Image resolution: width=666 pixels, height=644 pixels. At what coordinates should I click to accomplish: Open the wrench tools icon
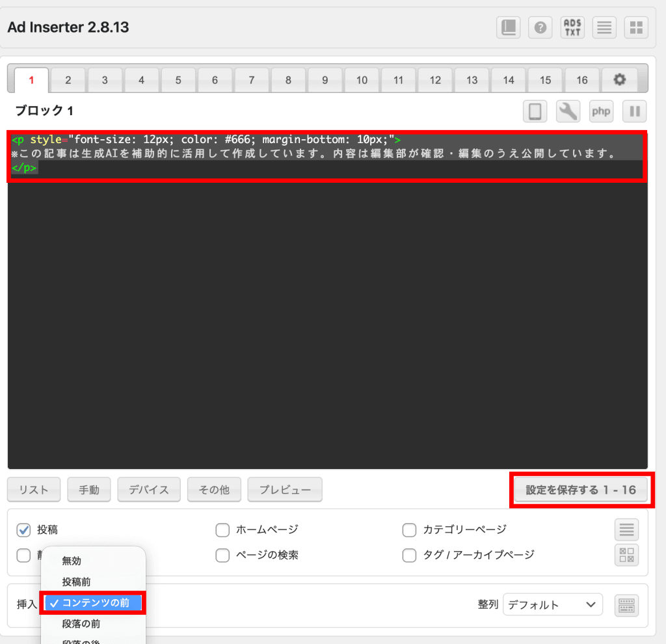click(x=568, y=111)
